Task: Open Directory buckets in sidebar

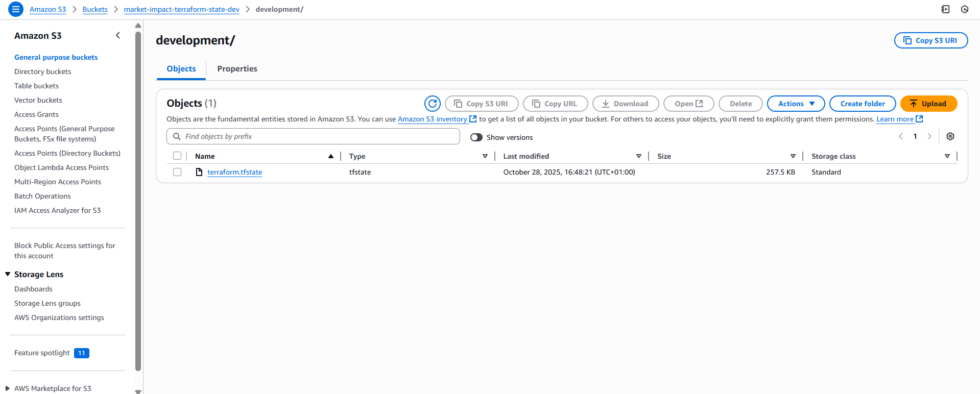Action: 42,71
